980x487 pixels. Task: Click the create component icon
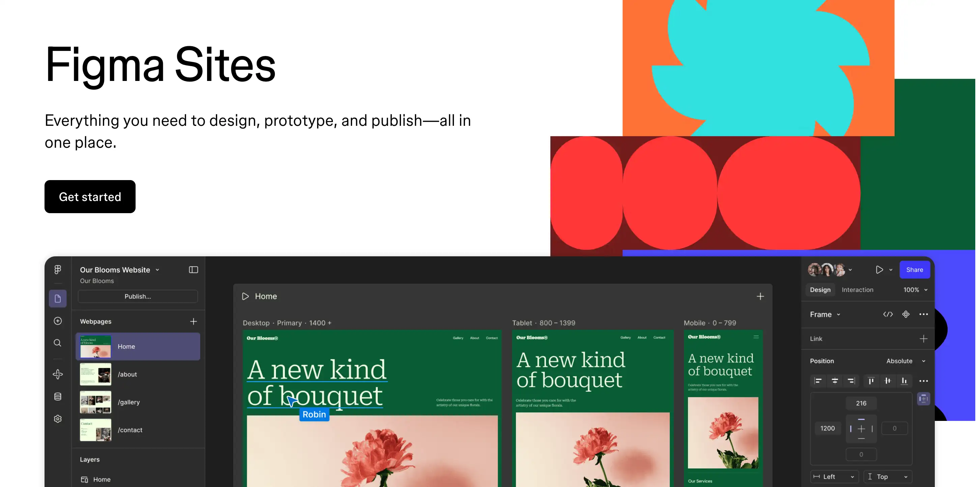[x=905, y=314]
